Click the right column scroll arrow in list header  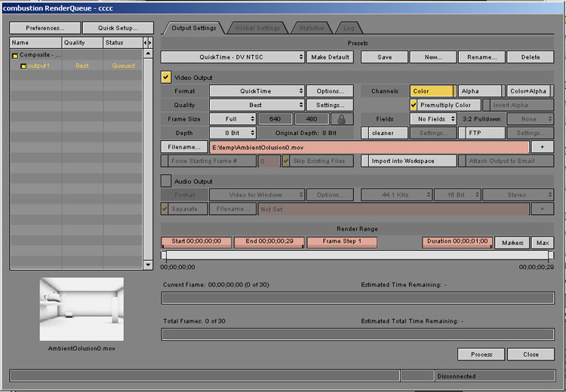tap(150, 42)
